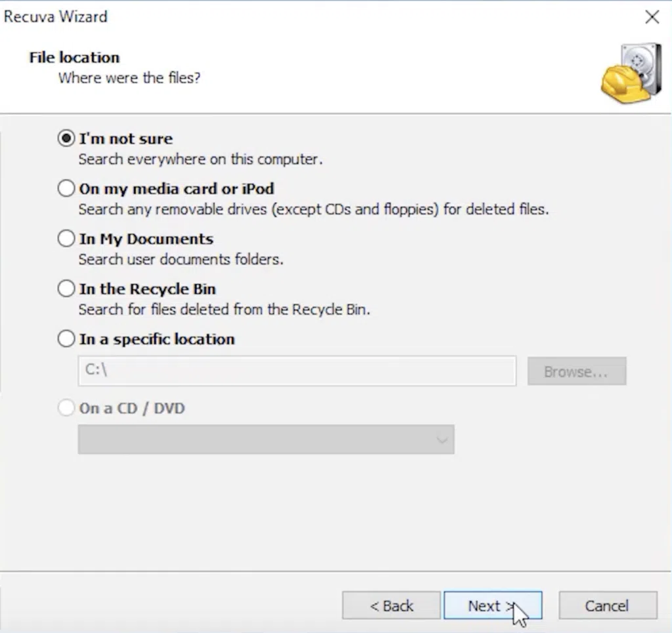Screen dimensions: 672x633
Task: Enable "In a specific location" radio button
Action: [66, 339]
